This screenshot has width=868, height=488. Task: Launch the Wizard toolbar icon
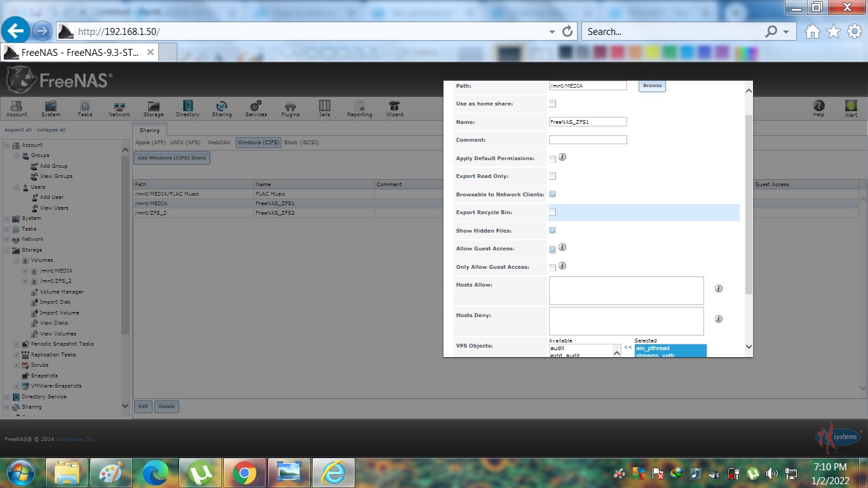pos(394,109)
